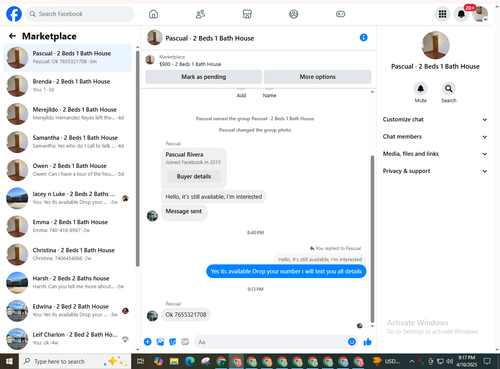The image size is (500, 369).
Task: Open Brenda - 2 Beds 1 Bath House chat
Action: [67, 85]
